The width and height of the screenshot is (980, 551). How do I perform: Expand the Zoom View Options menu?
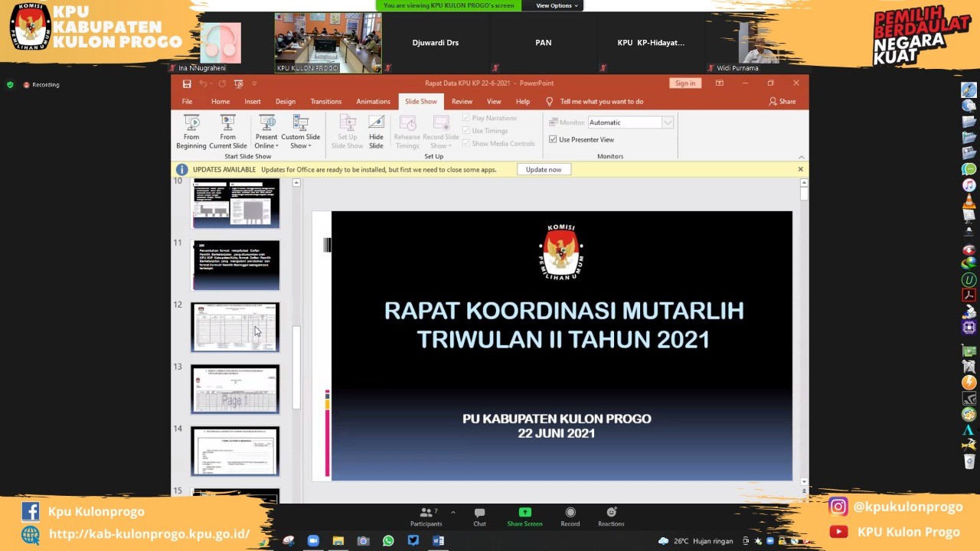[557, 5]
